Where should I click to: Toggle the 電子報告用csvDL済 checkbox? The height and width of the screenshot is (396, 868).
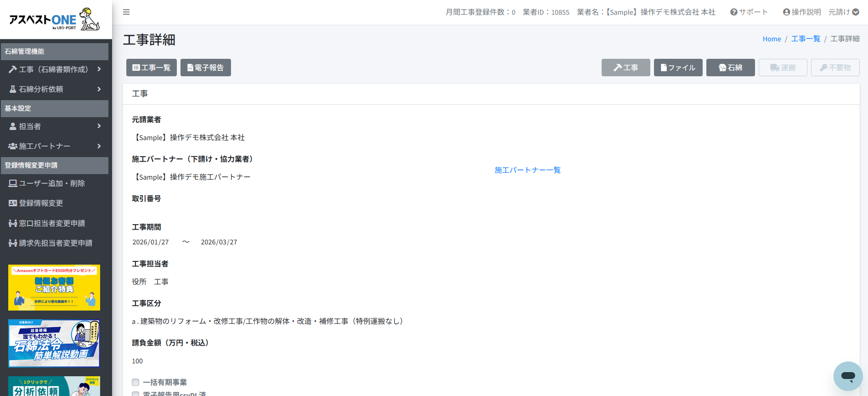tap(135, 394)
